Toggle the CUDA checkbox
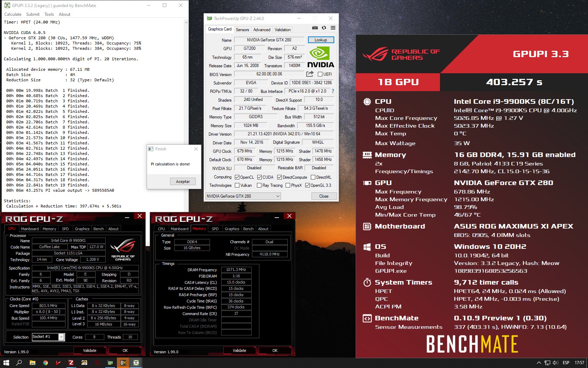The height and width of the screenshot is (368, 588). tap(259, 177)
